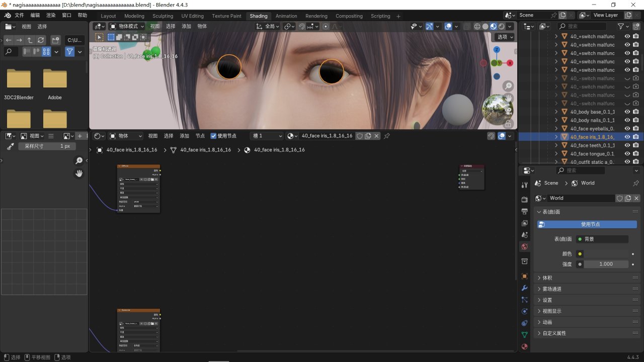The height and width of the screenshot is (362, 644).
Task: Hide 40_face teeth object in outliner
Action: pyautogui.click(x=627, y=145)
